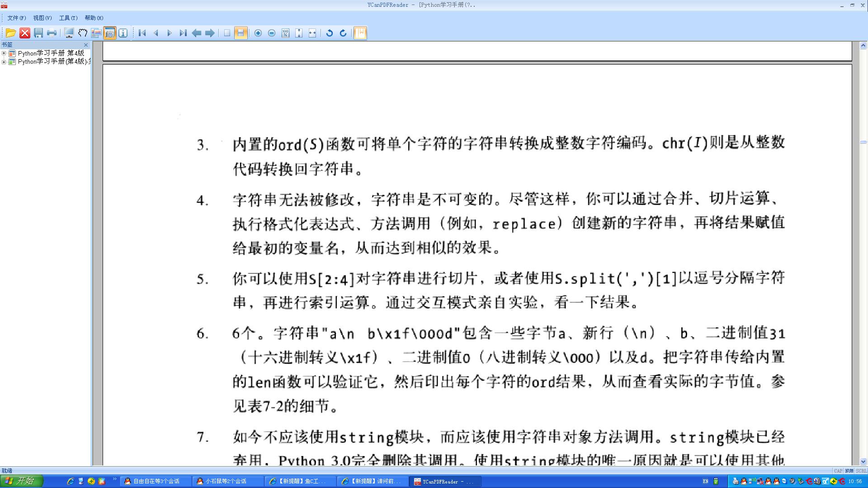Select the hand pan tool
Image resolution: width=868 pixels, height=488 pixels.
[82, 33]
